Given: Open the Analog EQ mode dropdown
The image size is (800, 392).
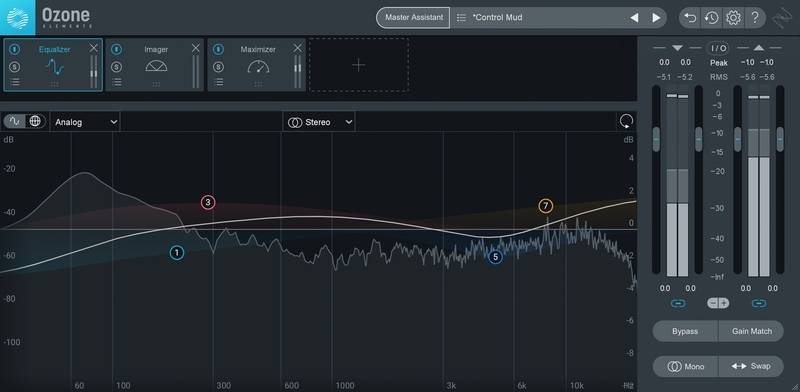Looking at the screenshot, I should (85, 122).
